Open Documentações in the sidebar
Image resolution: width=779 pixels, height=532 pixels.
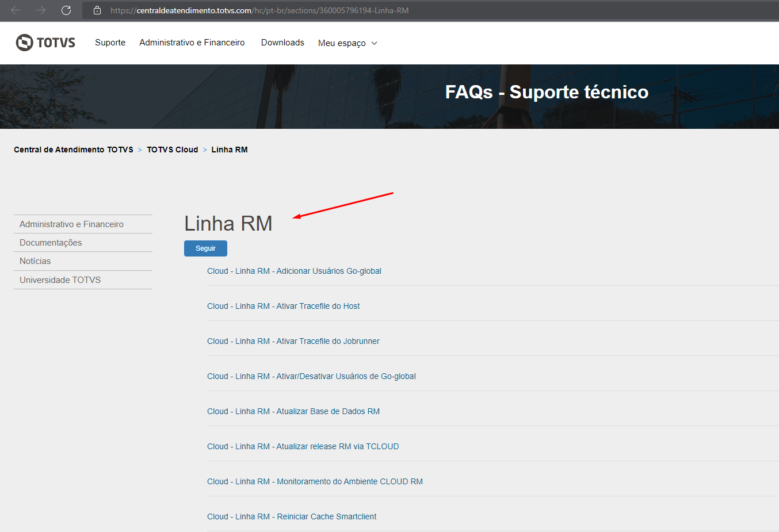tap(51, 243)
